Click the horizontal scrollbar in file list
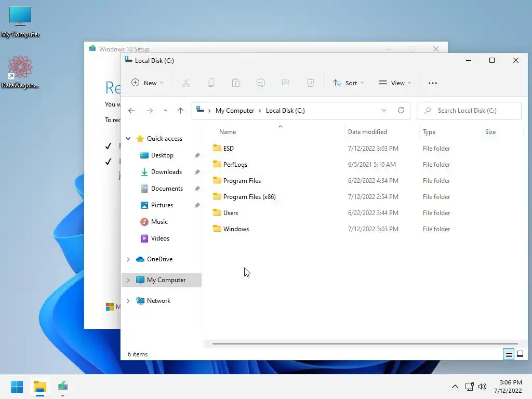The image size is (532, 399). click(x=365, y=344)
